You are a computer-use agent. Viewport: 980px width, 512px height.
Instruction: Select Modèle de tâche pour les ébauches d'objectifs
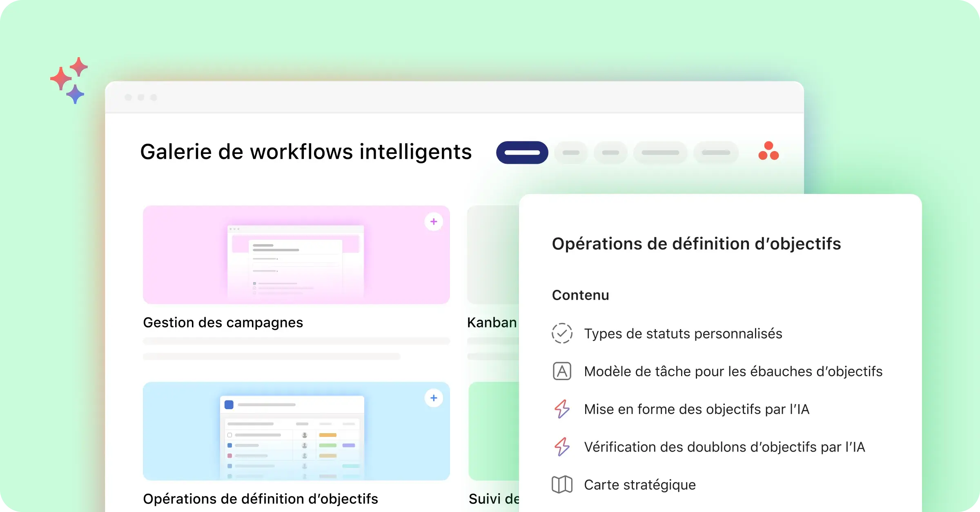[733, 372]
